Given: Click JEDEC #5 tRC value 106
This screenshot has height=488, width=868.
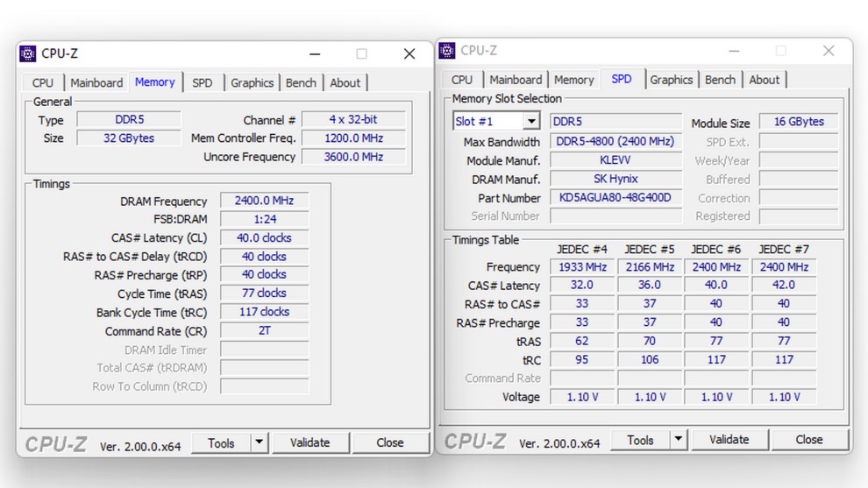Looking at the screenshot, I should pos(650,360).
